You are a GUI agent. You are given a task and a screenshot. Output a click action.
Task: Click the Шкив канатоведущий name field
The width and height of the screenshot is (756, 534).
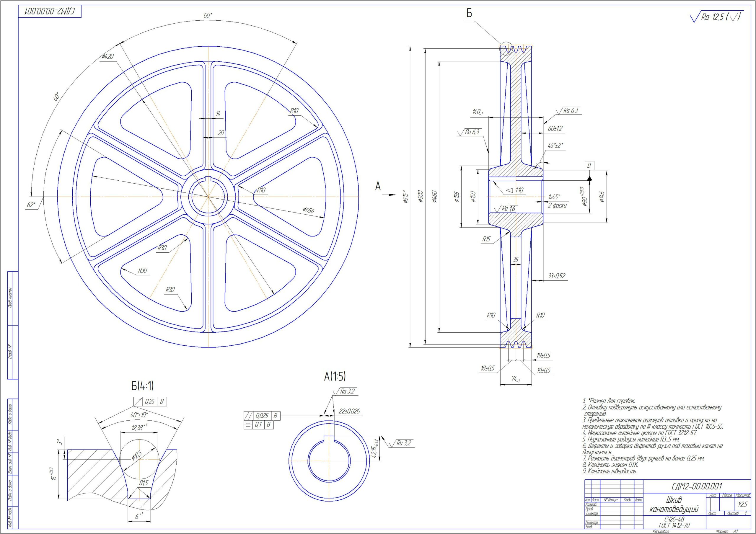(x=674, y=505)
